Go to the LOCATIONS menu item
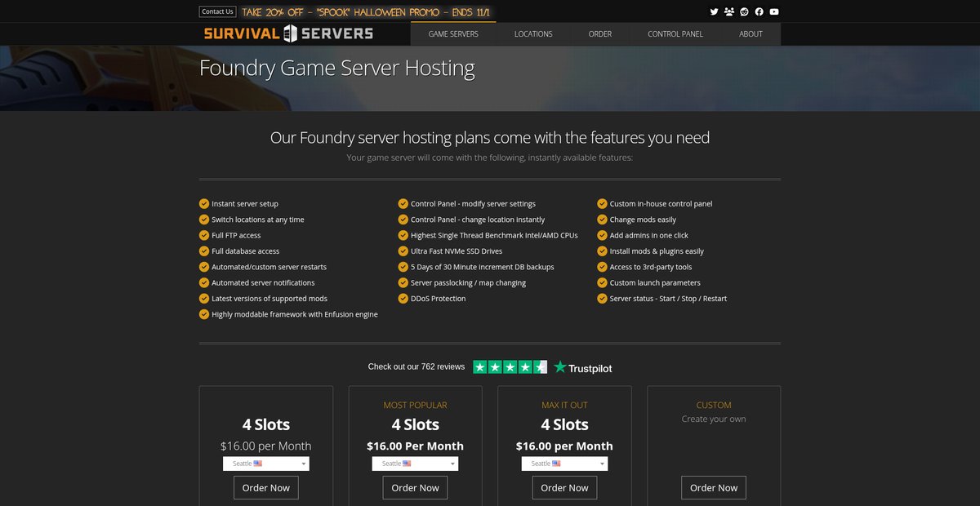 click(533, 34)
